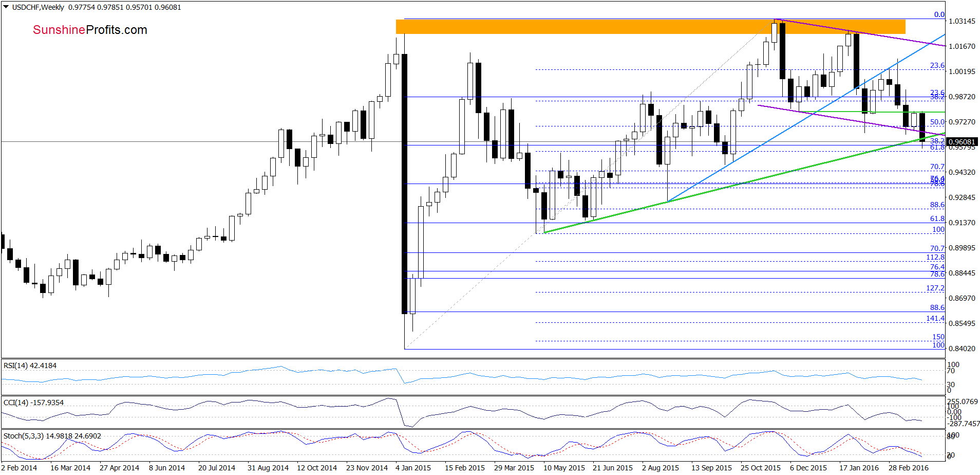Click the 0.85495 price axis label
The width and height of the screenshot is (980, 475).
(x=962, y=323)
